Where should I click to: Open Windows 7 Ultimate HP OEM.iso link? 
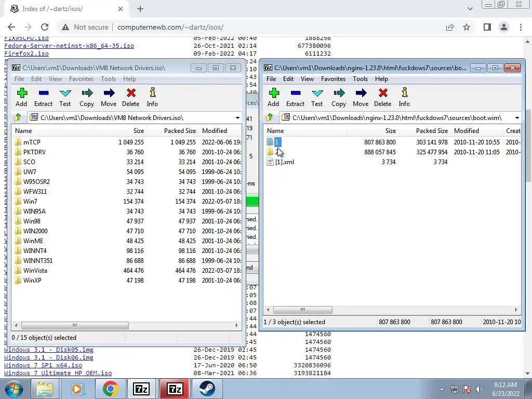58,373
